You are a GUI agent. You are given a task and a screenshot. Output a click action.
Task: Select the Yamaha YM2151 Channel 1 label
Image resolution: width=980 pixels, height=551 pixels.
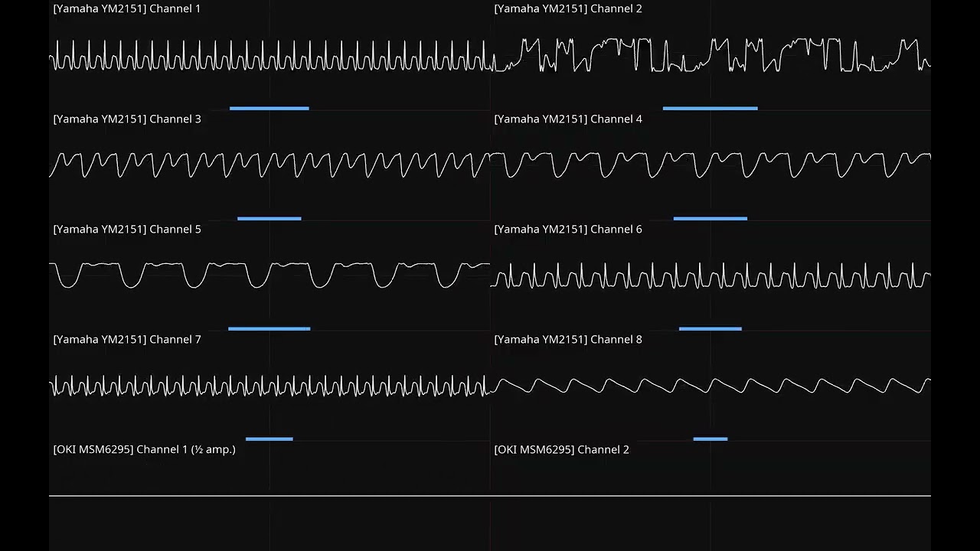[127, 9]
